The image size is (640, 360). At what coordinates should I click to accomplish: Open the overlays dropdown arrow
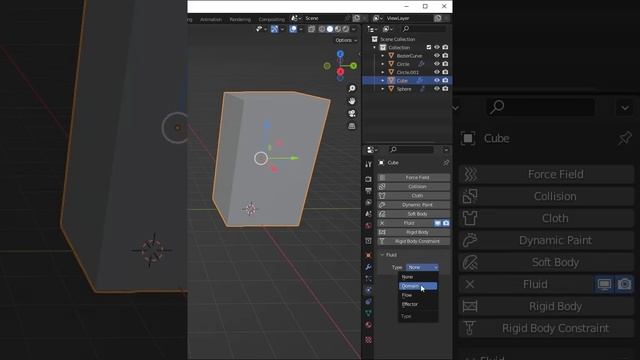[301, 29]
